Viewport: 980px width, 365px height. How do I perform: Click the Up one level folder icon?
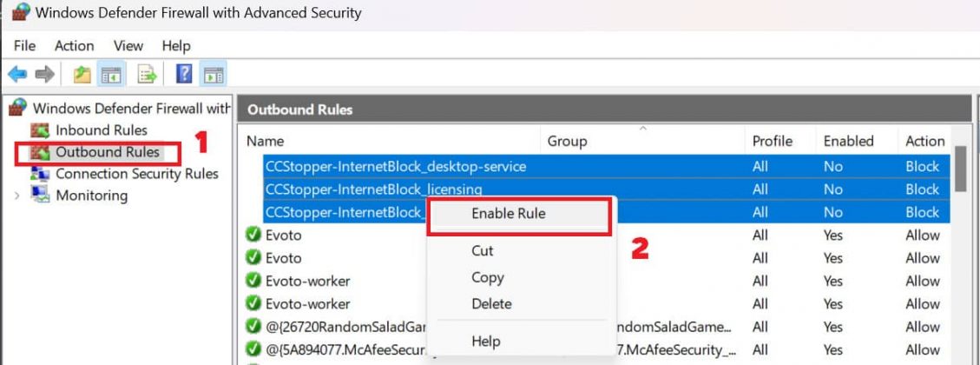point(82,75)
